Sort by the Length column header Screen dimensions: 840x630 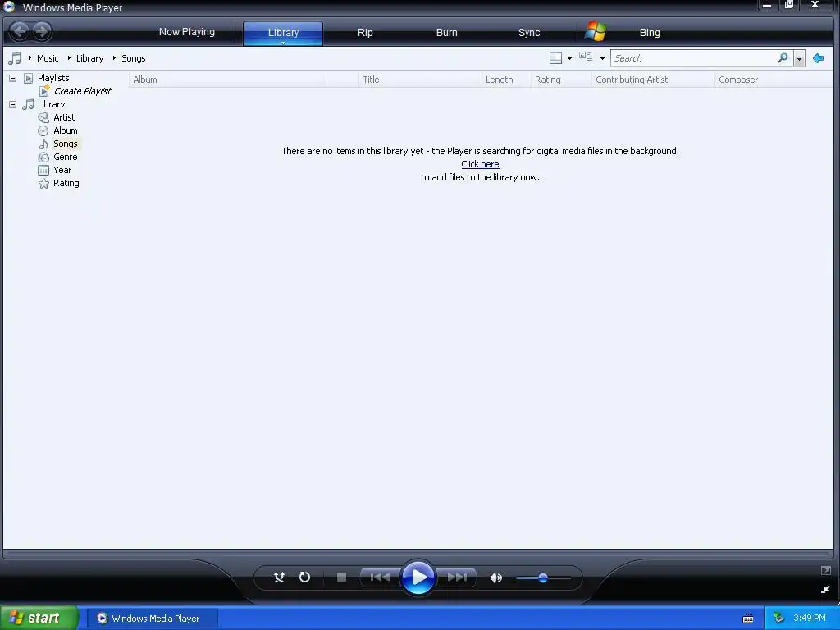pyautogui.click(x=505, y=80)
